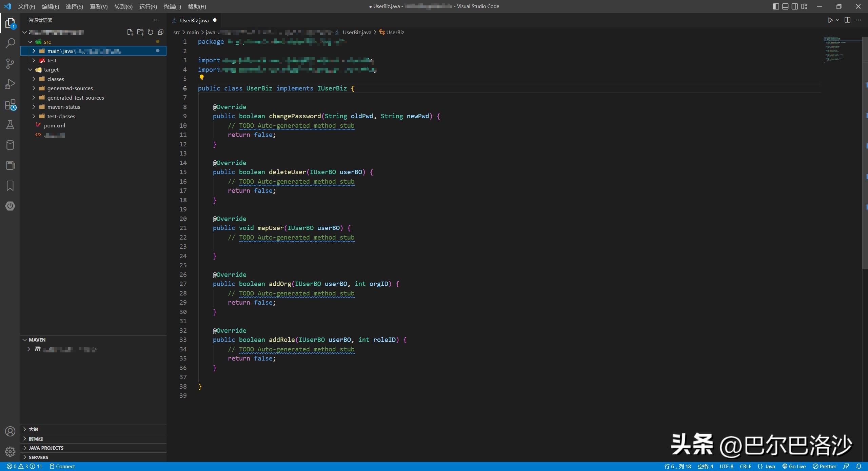This screenshot has height=471, width=868.
Task: Open the Source Control view
Action: pyautogui.click(x=10, y=63)
